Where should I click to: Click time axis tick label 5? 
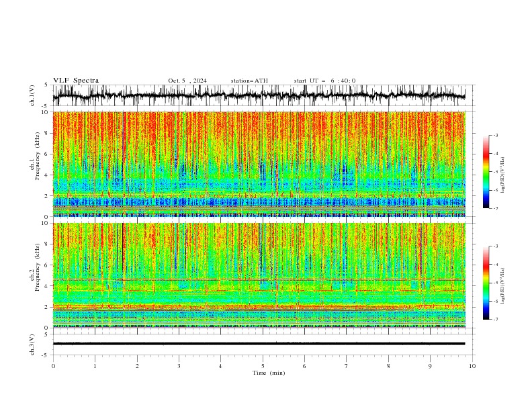click(x=263, y=366)
